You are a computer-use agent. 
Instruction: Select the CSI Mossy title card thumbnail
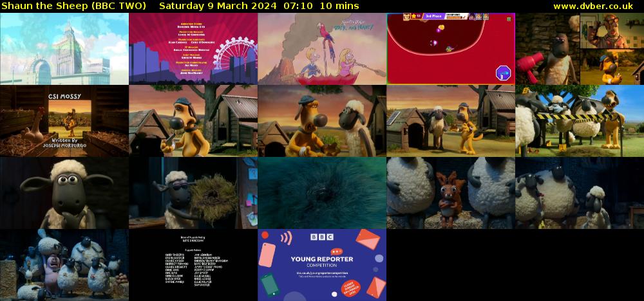click(x=64, y=121)
